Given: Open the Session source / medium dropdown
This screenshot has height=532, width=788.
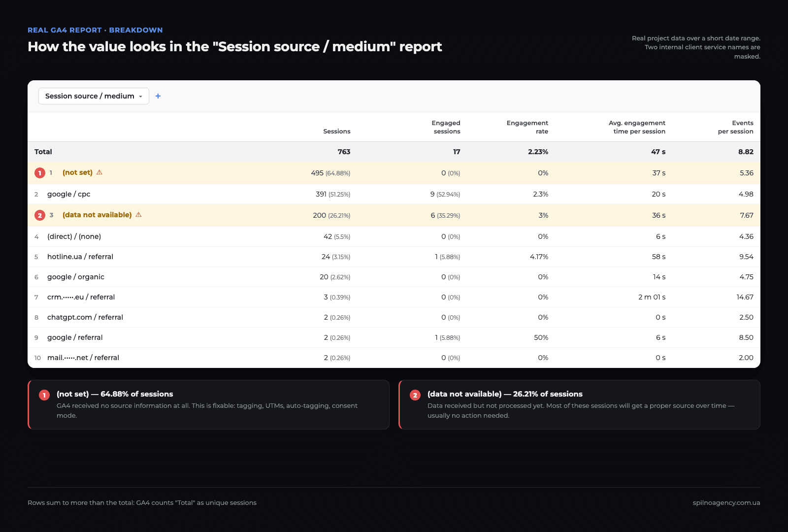Looking at the screenshot, I should point(94,96).
